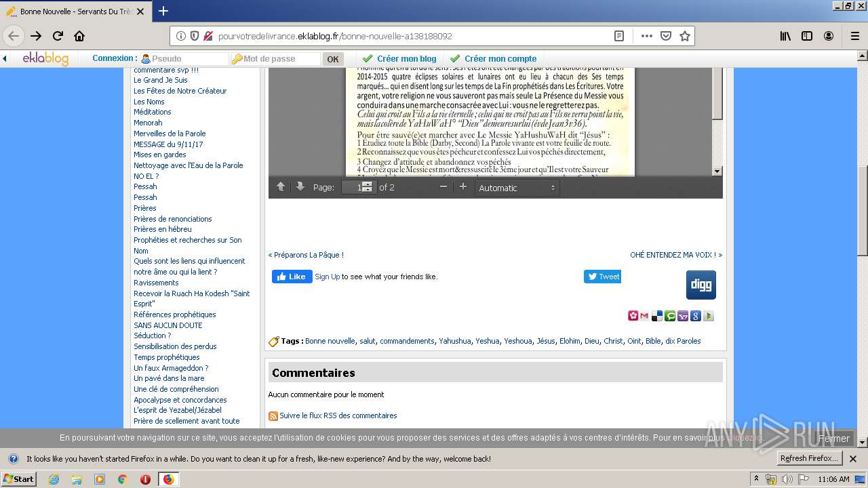Image resolution: width=868 pixels, height=488 pixels.
Task: Submit login with OK button
Action: coord(333,59)
